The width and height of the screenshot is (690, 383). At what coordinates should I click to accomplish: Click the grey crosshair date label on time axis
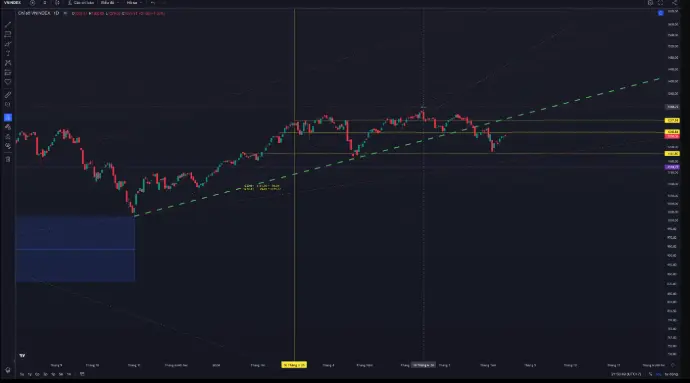coord(423,365)
